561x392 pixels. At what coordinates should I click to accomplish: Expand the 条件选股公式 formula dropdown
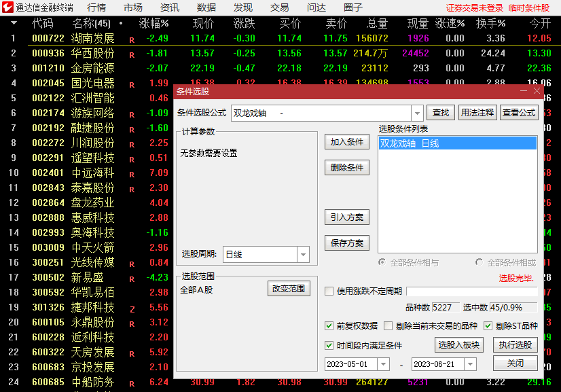click(x=417, y=113)
